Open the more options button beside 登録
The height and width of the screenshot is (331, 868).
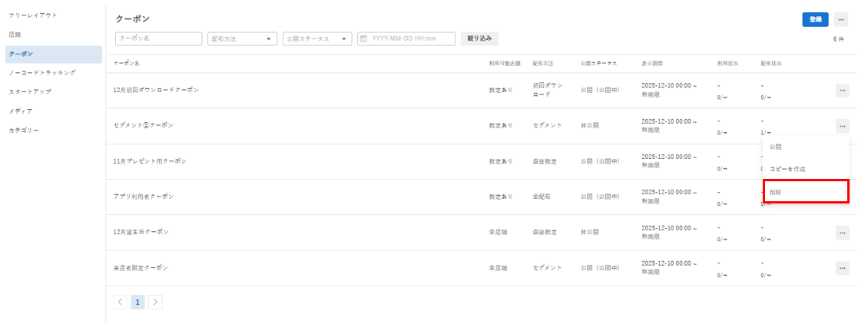pyautogui.click(x=841, y=19)
